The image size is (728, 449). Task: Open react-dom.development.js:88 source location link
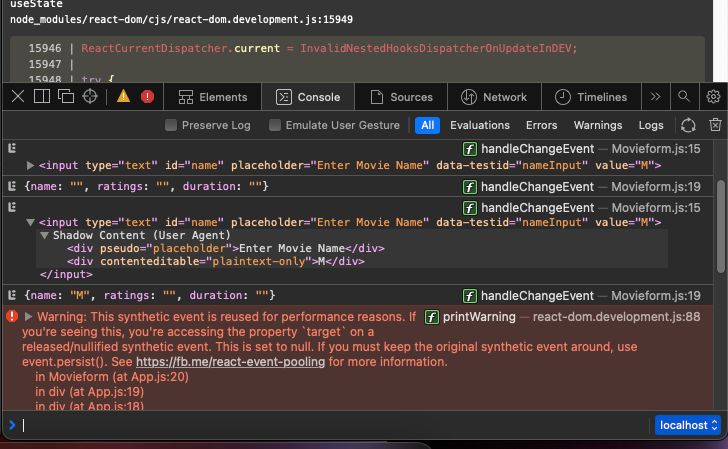[x=616, y=317]
